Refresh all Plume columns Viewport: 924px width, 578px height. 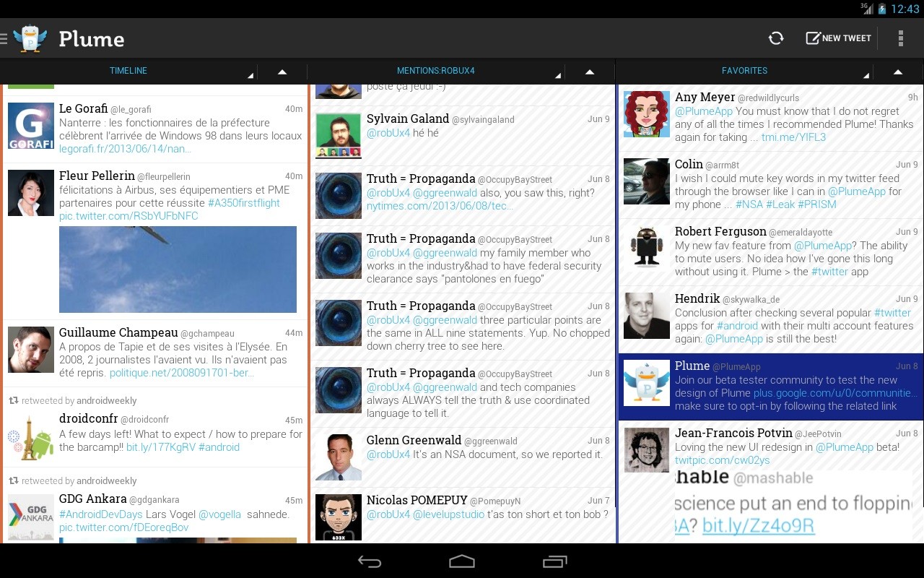point(776,38)
